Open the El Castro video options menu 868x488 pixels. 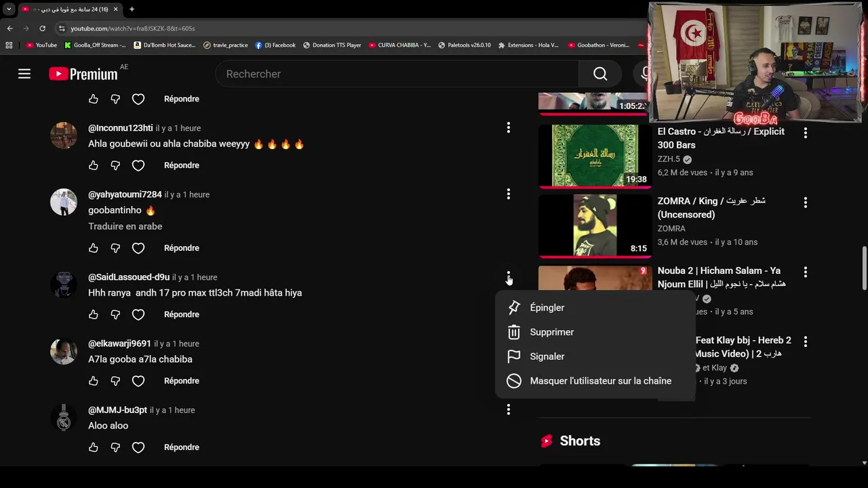click(806, 134)
